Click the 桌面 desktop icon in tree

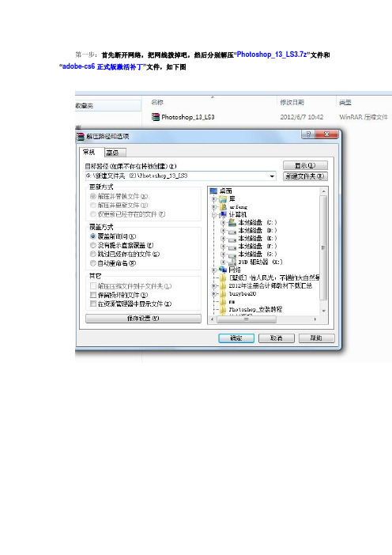click(213, 191)
